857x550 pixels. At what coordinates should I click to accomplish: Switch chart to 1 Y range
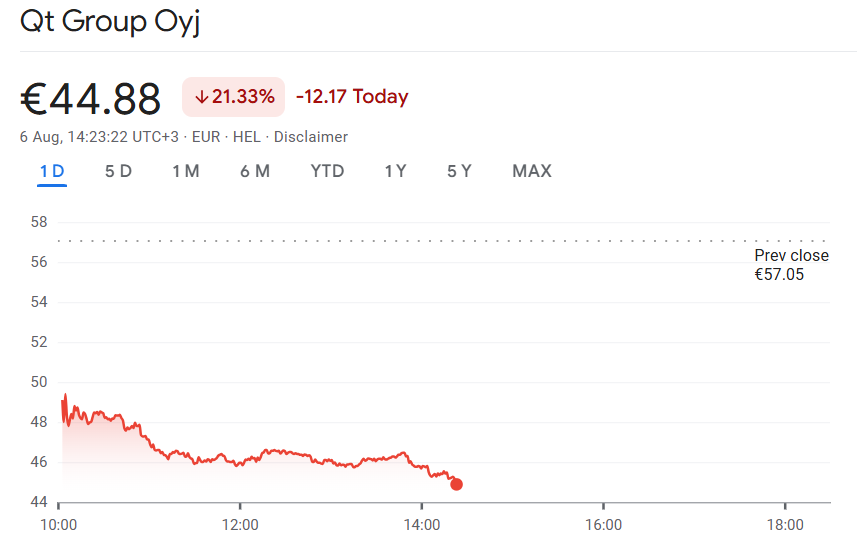pos(395,171)
